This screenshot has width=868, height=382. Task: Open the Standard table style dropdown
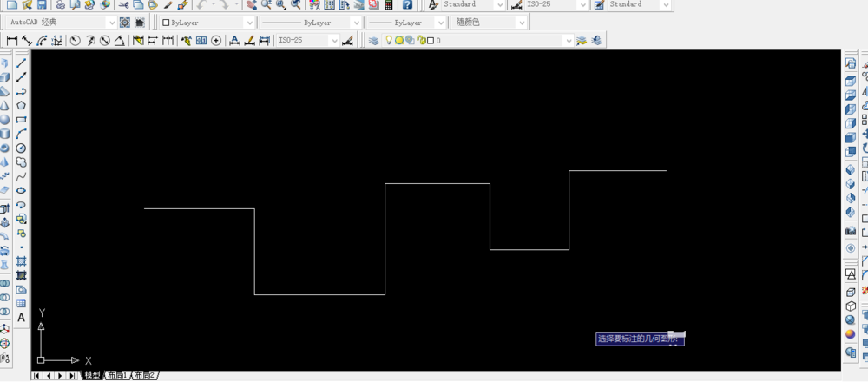pos(666,4)
